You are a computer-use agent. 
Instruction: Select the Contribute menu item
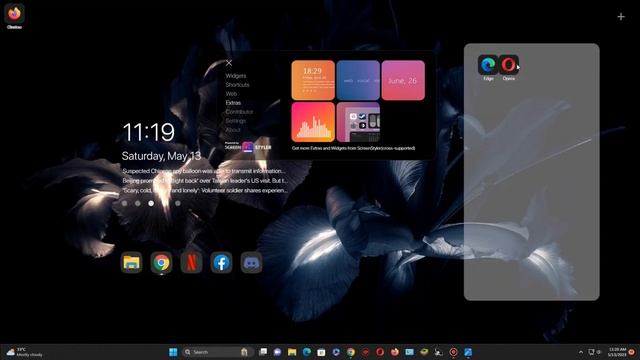pyautogui.click(x=239, y=112)
